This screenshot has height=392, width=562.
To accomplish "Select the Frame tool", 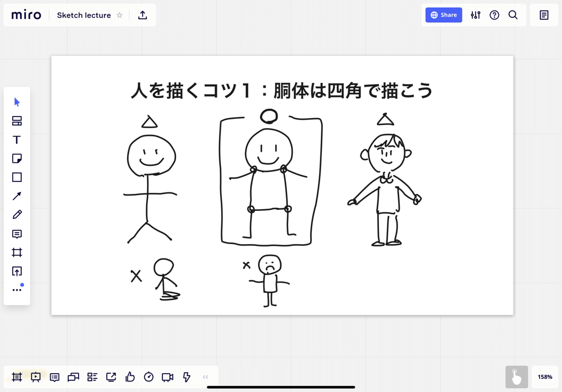I will click(x=17, y=253).
